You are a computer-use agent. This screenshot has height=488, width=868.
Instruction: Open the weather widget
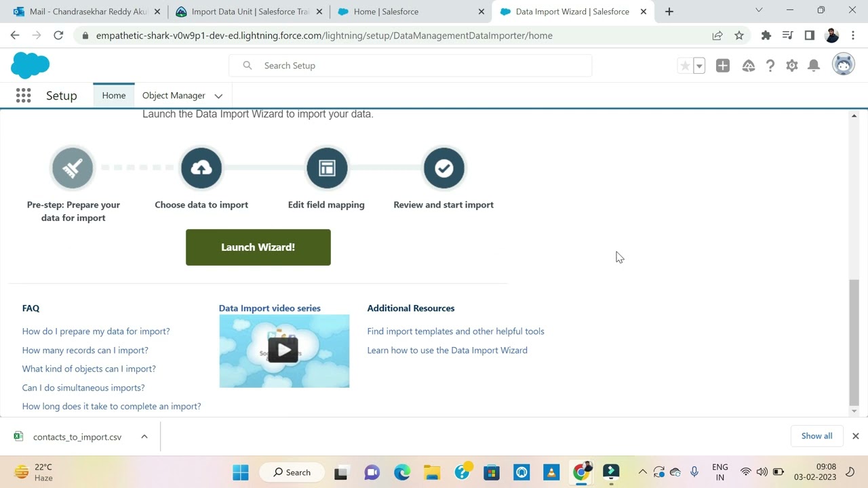click(x=34, y=472)
